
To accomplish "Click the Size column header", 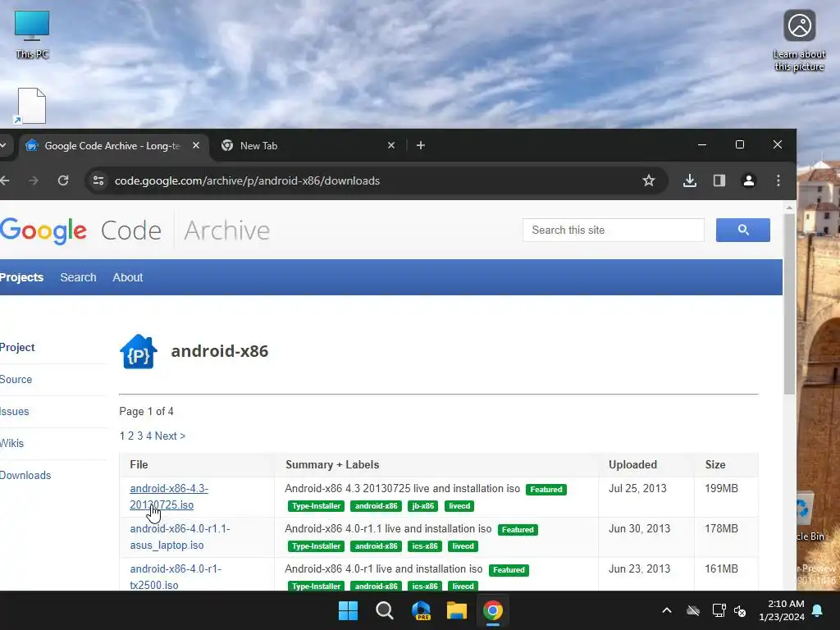I will pos(715,464).
